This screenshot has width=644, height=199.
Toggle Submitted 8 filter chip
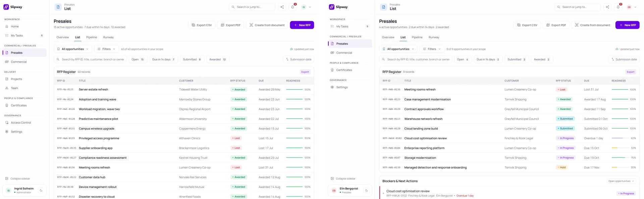click(x=192, y=59)
